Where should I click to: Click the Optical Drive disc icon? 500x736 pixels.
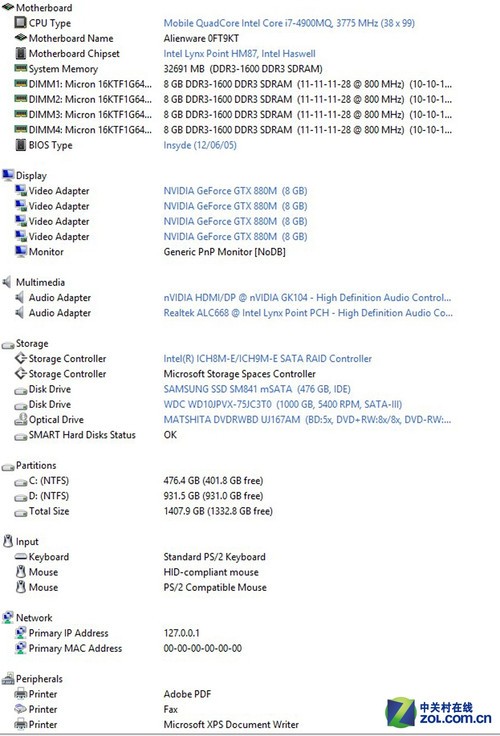[20, 419]
